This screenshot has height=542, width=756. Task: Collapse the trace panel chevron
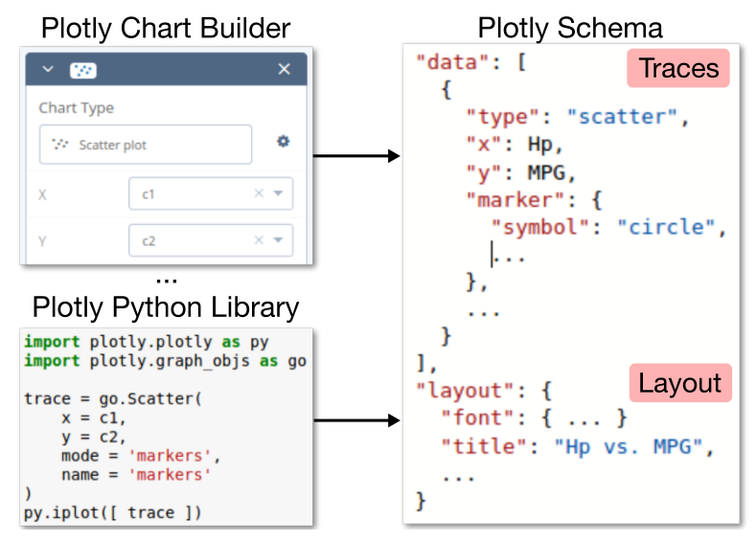pyautogui.click(x=48, y=69)
